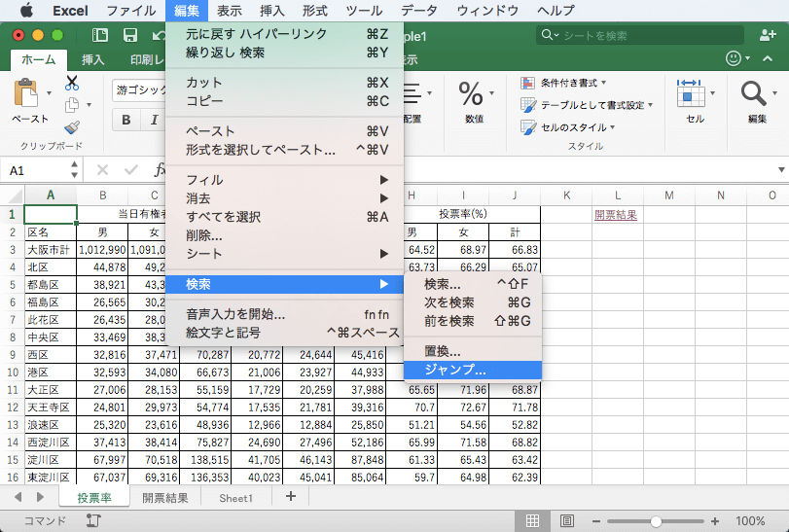Expand the formula bar with arrow
The width and height of the screenshot is (789, 532).
[781, 170]
